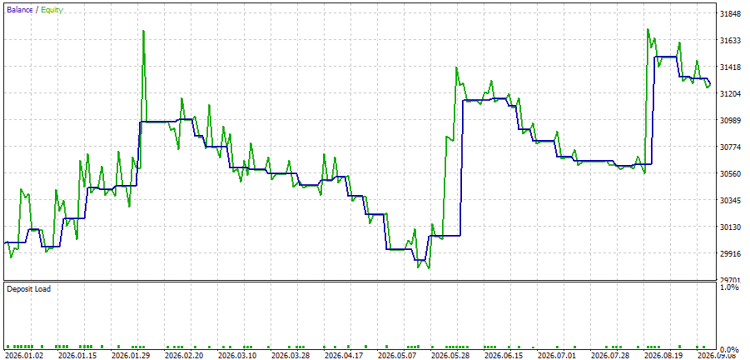Click the 2026.07.28 date label
750x360 pixels.
(x=610, y=356)
